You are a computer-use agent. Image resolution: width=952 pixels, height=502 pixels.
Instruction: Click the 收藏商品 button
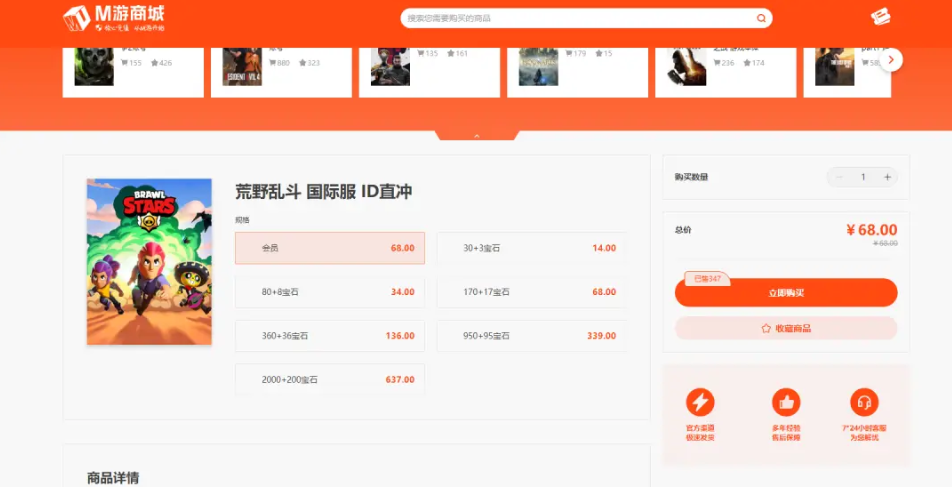pyautogui.click(x=786, y=328)
